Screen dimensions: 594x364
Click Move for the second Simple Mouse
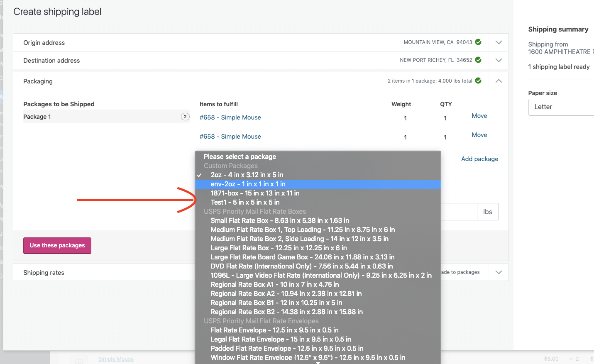[479, 135]
